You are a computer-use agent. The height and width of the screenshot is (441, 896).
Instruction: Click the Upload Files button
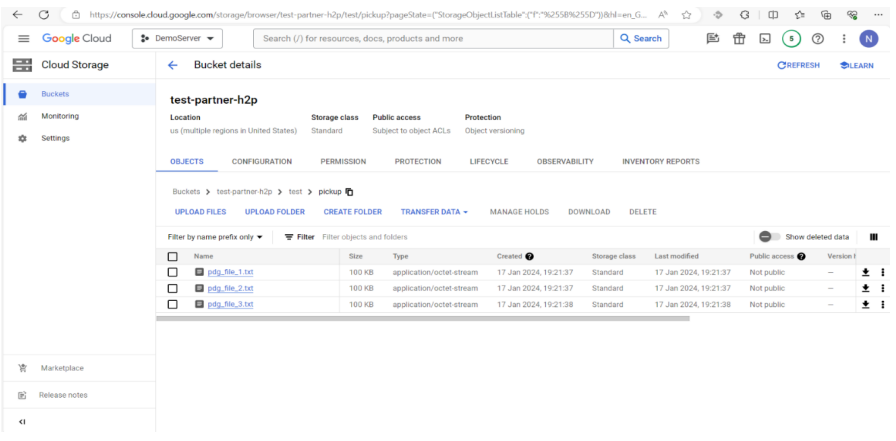point(200,212)
